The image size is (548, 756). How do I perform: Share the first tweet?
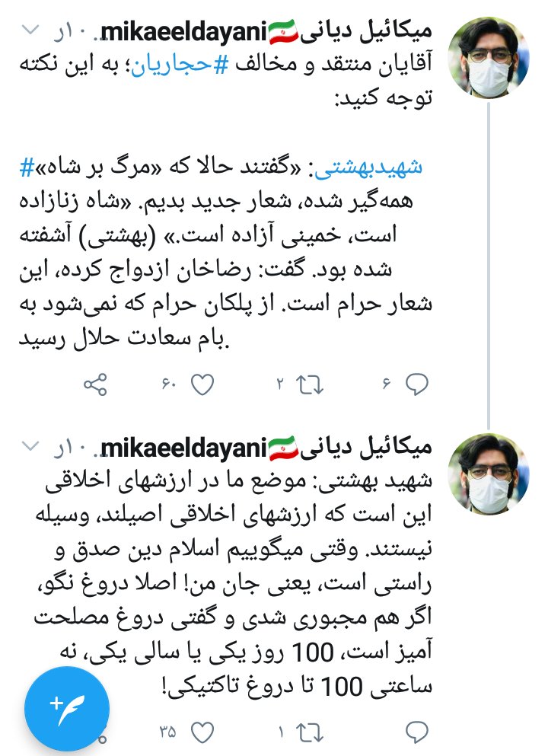[x=95, y=384]
